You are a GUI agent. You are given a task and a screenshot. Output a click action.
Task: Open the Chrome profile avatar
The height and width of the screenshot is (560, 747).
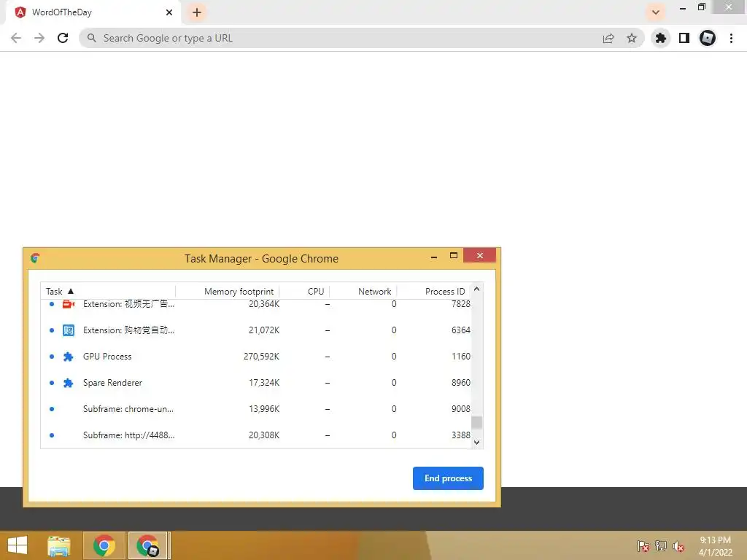click(x=708, y=38)
